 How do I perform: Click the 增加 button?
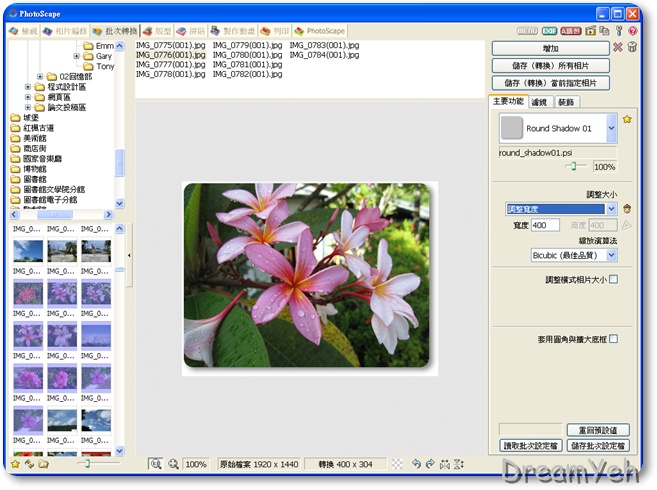tap(549, 48)
